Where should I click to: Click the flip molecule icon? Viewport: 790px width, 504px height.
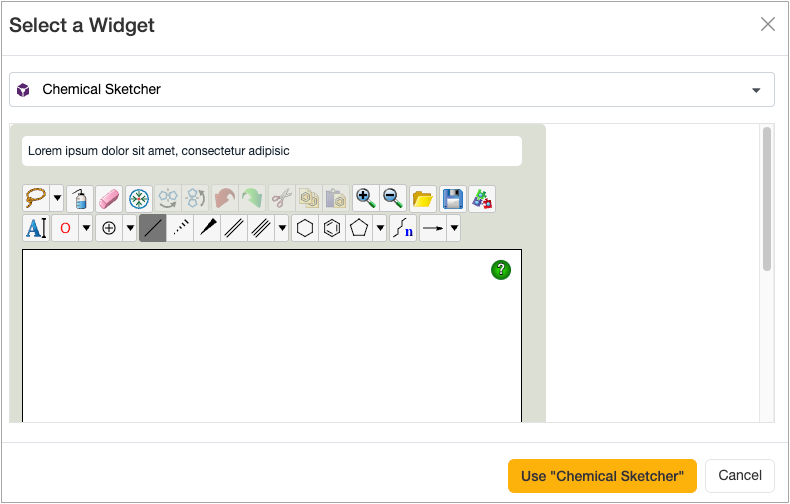click(x=168, y=199)
